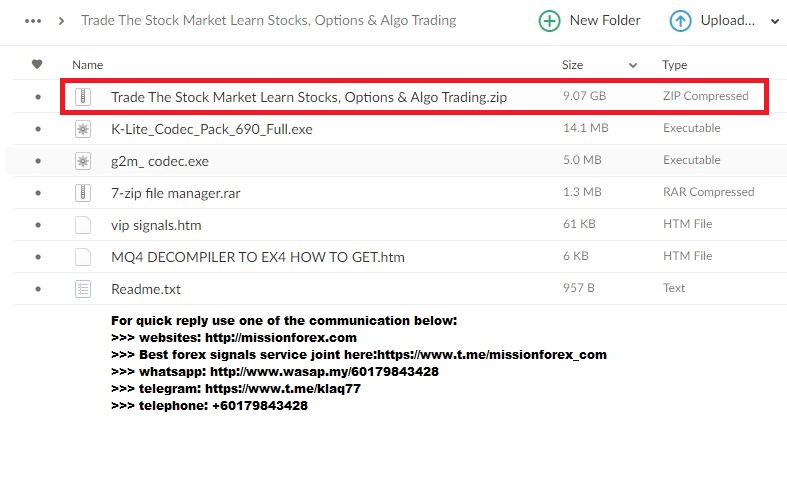Click the New Folder plus icon

coord(549,21)
